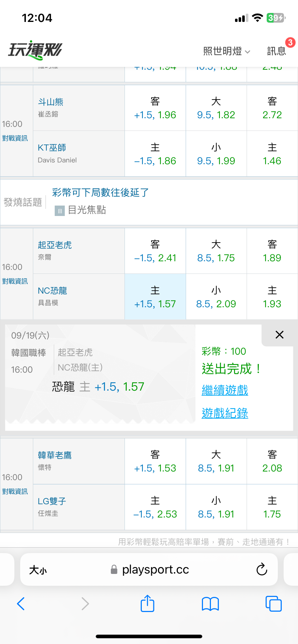
Task: Click 繼續遊戲 link
Action: tap(225, 390)
